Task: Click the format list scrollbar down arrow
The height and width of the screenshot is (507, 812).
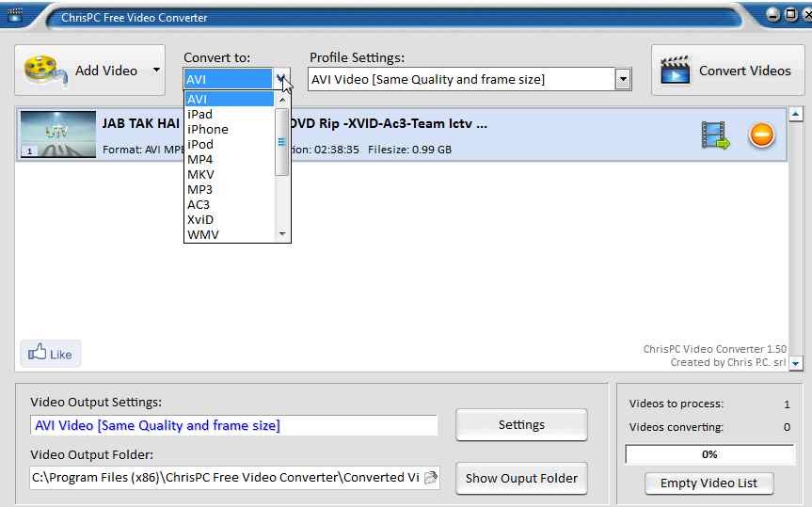Action: [x=281, y=234]
